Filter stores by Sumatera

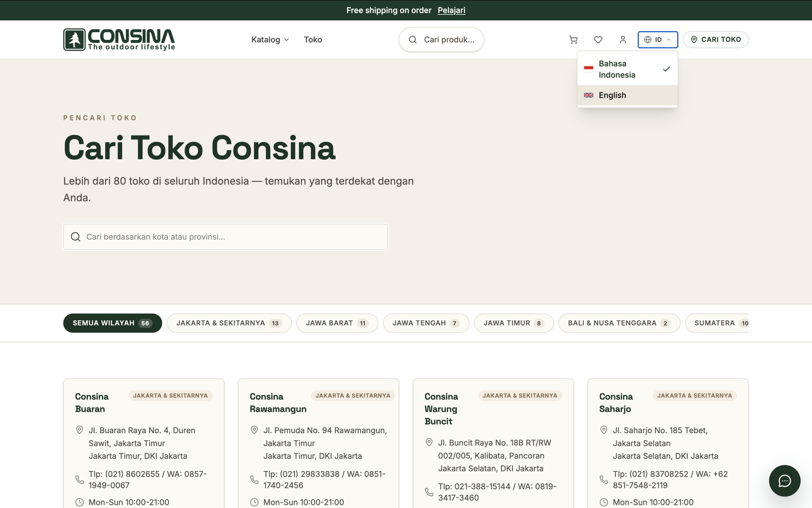pyautogui.click(x=717, y=323)
